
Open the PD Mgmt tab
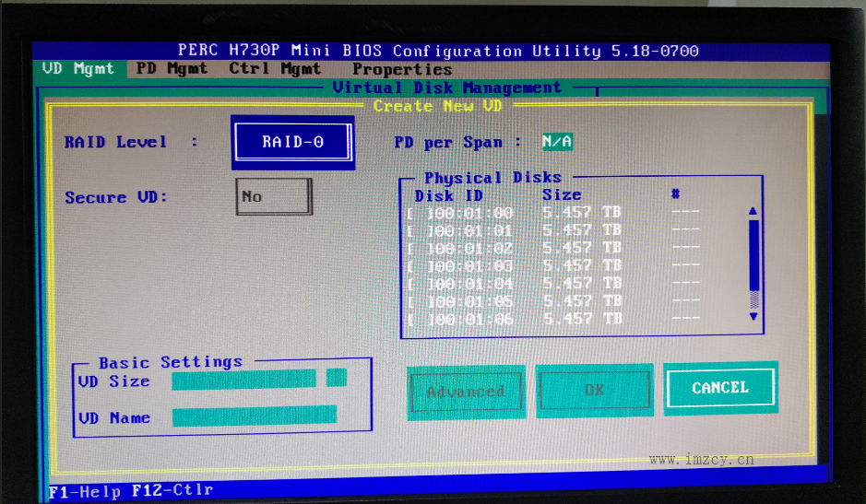point(172,69)
